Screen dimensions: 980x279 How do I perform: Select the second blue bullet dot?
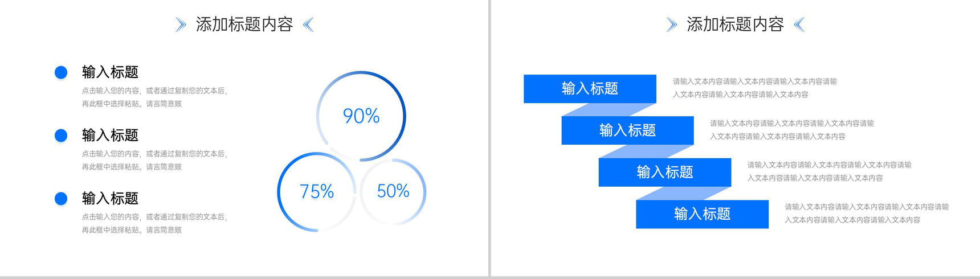click(61, 136)
